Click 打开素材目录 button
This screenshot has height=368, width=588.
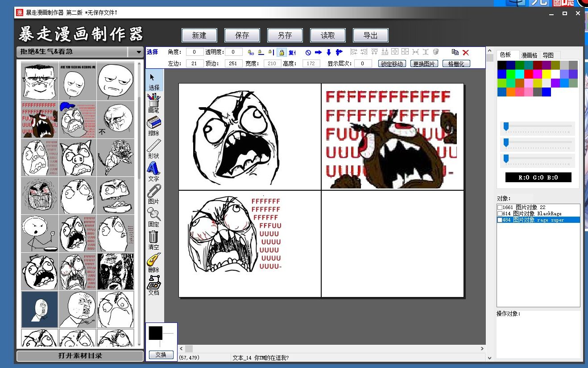80,356
